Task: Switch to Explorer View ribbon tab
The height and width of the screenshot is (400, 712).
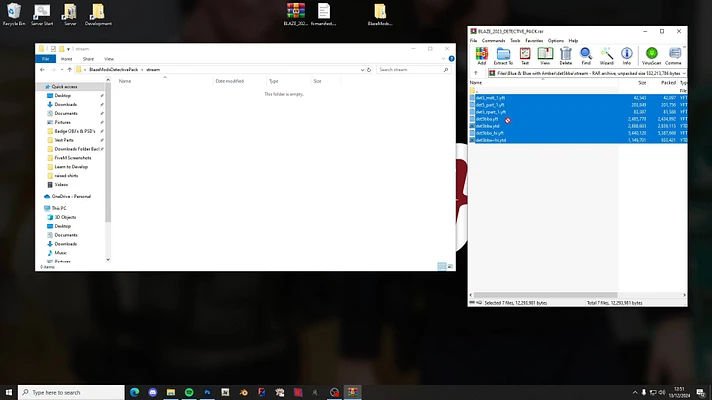Action: (109, 59)
